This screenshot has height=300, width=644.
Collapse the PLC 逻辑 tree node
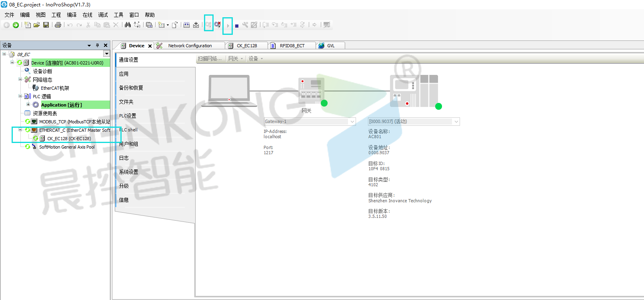point(20,96)
